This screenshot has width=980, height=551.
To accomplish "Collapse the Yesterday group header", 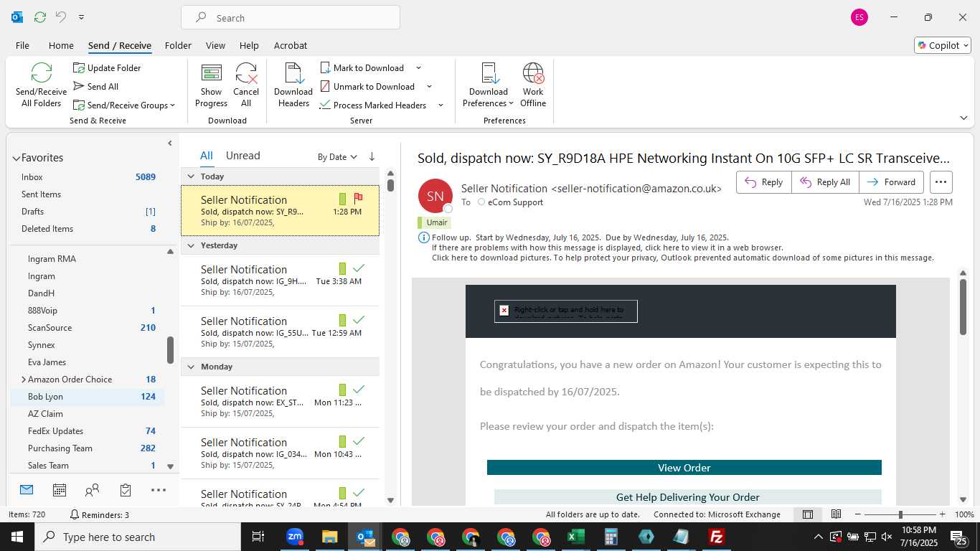I will 191,245.
